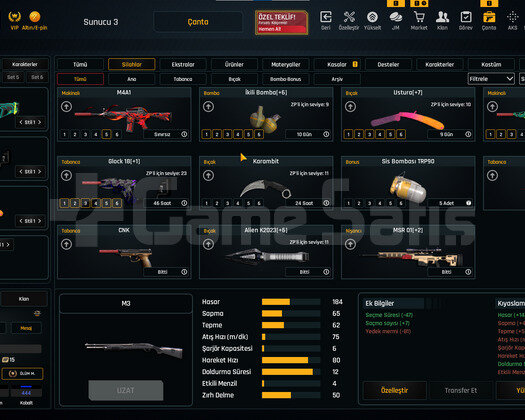Click upgrade arrow on the Karambit card

(208, 176)
